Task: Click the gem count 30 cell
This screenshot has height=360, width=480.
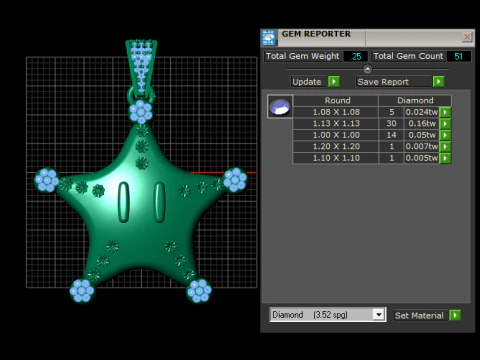Action: [391, 124]
